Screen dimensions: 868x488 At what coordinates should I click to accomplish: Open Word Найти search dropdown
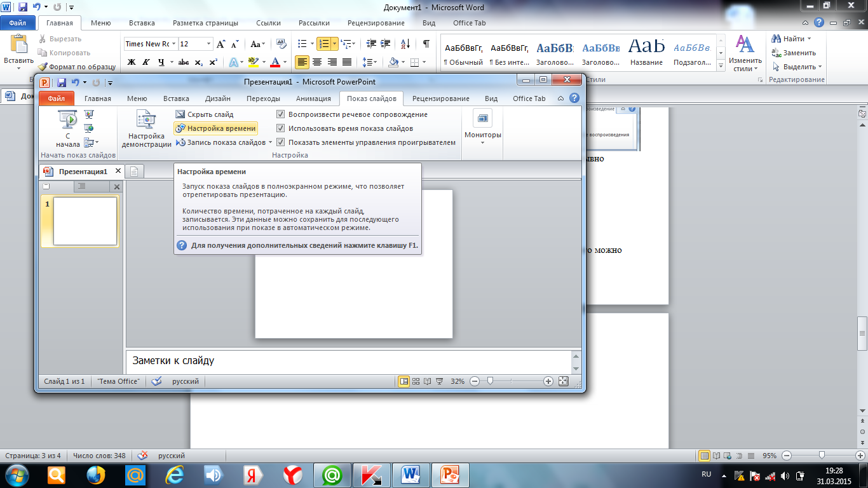pyautogui.click(x=809, y=39)
